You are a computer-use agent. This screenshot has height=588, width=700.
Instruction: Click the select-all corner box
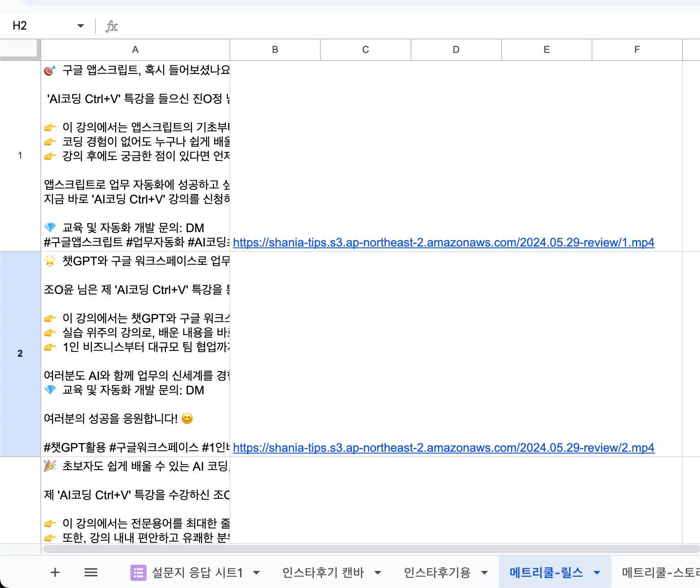pos(20,49)
